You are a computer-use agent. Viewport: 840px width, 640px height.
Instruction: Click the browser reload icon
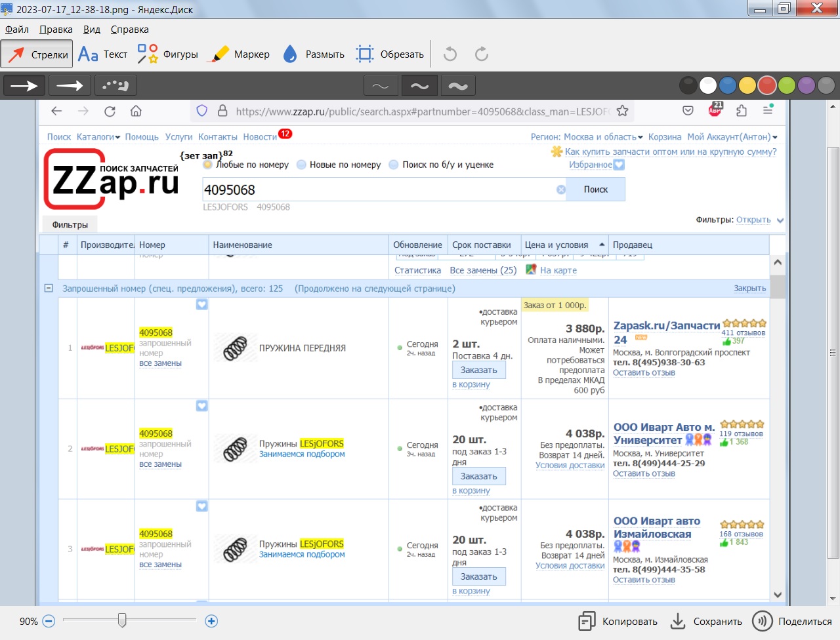point(110,111)
